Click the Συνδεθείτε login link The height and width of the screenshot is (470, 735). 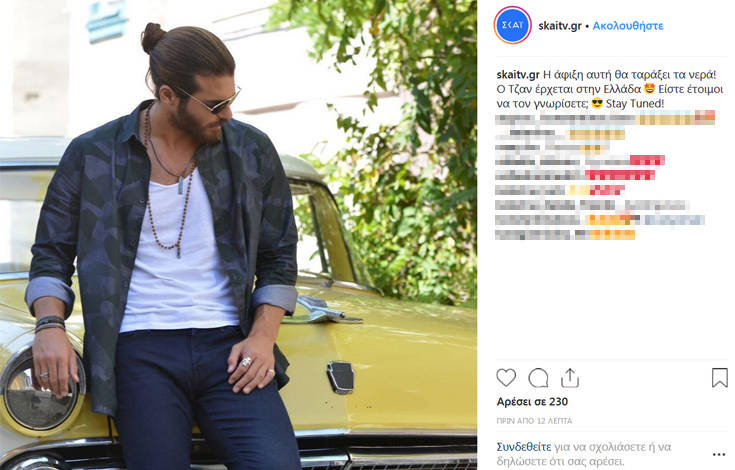click(524, 447)
